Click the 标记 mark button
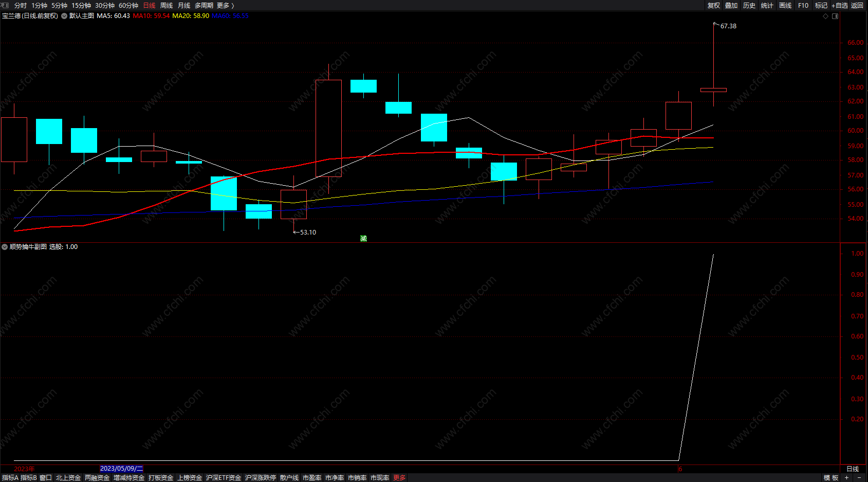 [x=821, y=5]
